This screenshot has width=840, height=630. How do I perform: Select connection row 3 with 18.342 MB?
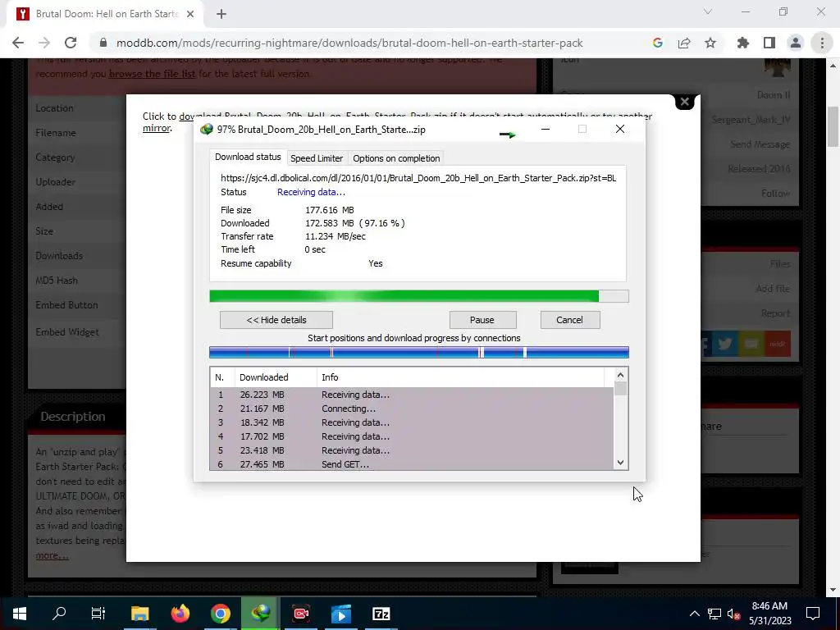coord(412,422)
